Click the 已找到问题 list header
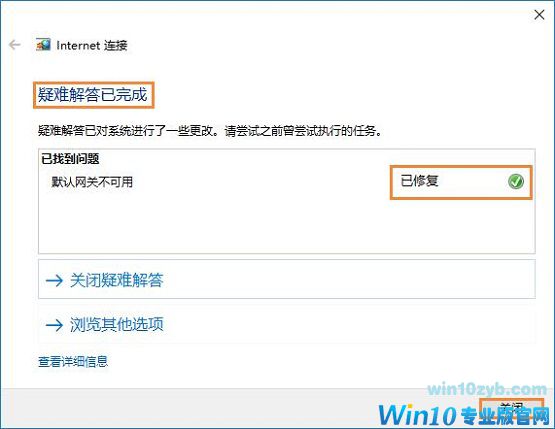The image size is (555, 429). point(70,159)
